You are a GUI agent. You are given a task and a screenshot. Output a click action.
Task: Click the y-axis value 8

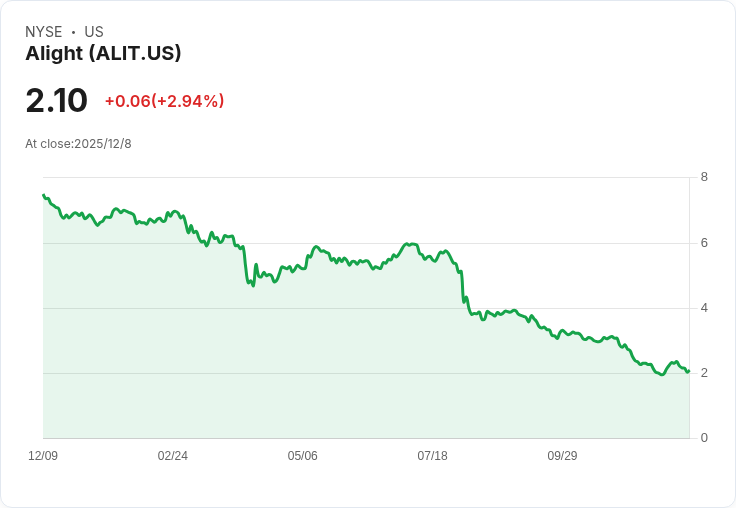704,178
